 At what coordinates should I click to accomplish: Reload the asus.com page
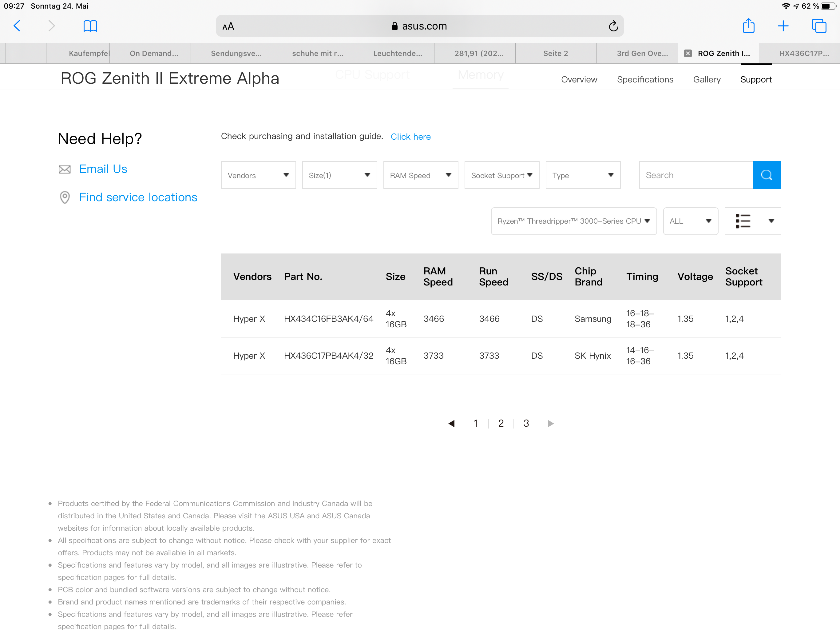pyautogui.click(x=613, y=26)
